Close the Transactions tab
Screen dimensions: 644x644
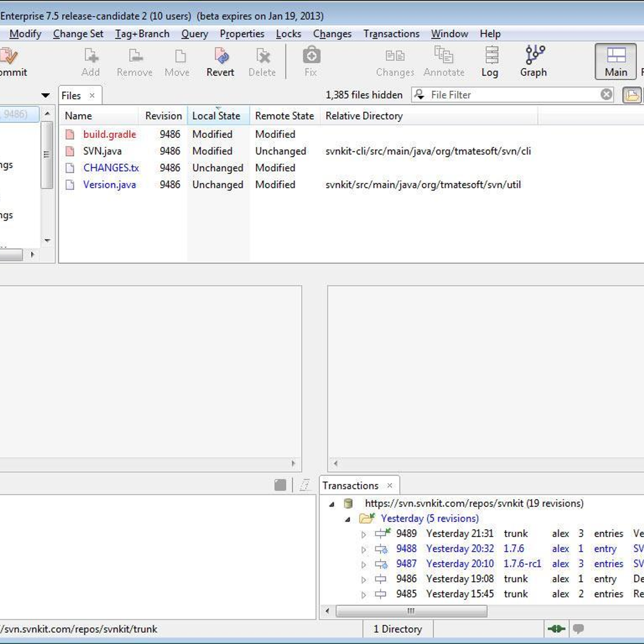(390, 486)
